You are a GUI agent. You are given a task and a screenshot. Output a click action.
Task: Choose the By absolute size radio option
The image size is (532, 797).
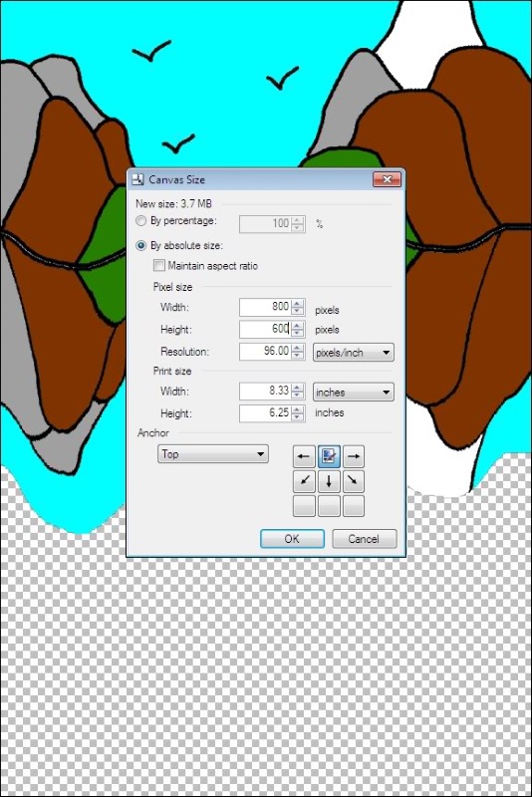pyautogui.click(x=141, y=245)
